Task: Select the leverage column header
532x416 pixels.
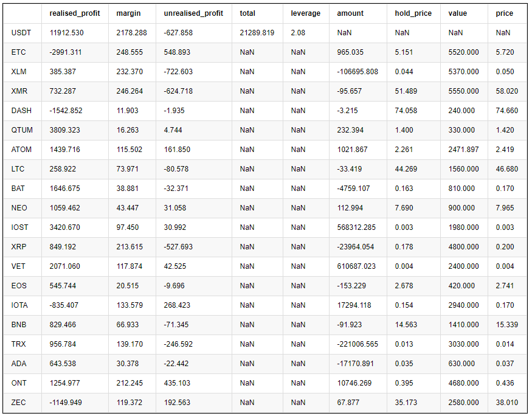Action: pyautogui.click(x=305, y=13)
